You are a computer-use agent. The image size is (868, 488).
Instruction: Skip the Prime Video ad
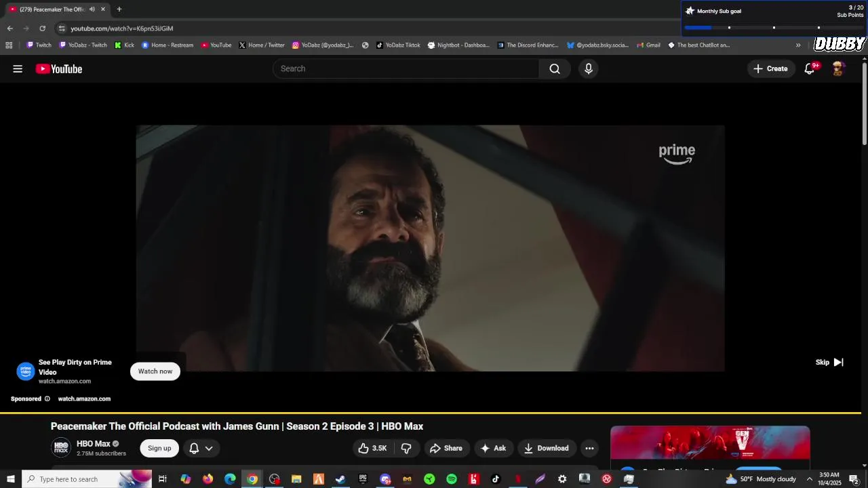pyautogui.click(x=829, y=362)
